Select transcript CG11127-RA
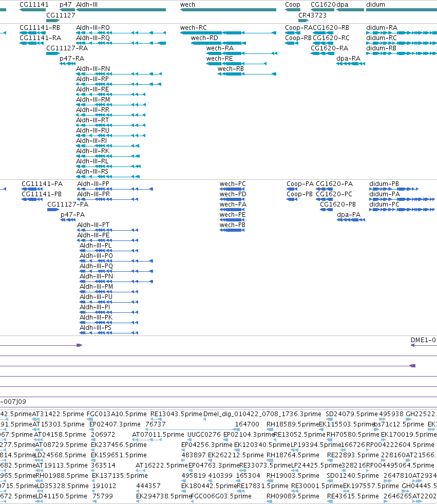 pos(53,53)
